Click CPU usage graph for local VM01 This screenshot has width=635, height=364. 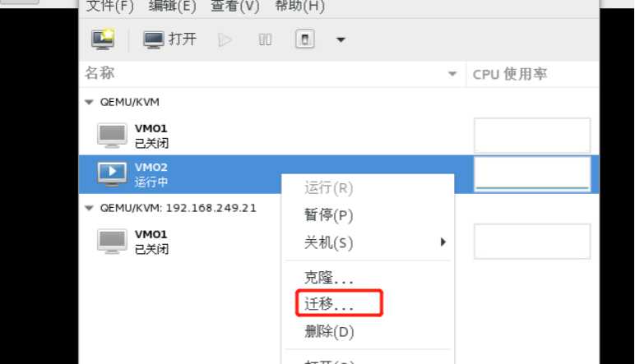[x=532, y=136]
